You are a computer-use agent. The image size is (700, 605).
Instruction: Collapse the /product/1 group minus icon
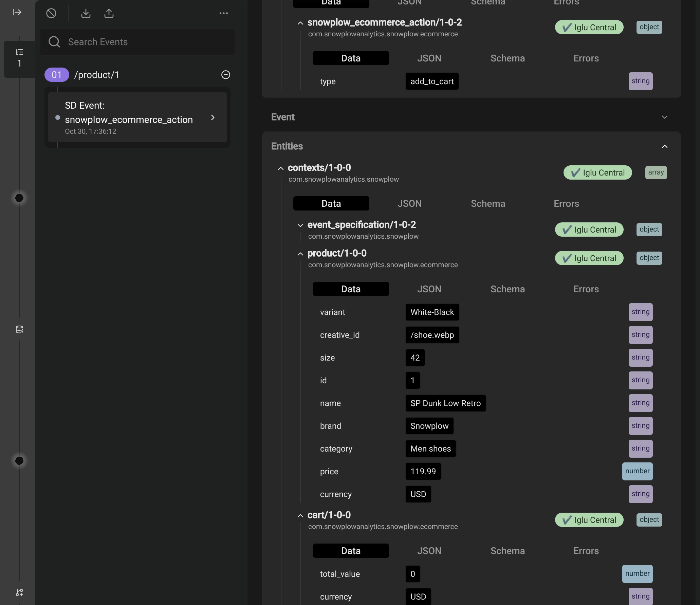click(226, 75)
